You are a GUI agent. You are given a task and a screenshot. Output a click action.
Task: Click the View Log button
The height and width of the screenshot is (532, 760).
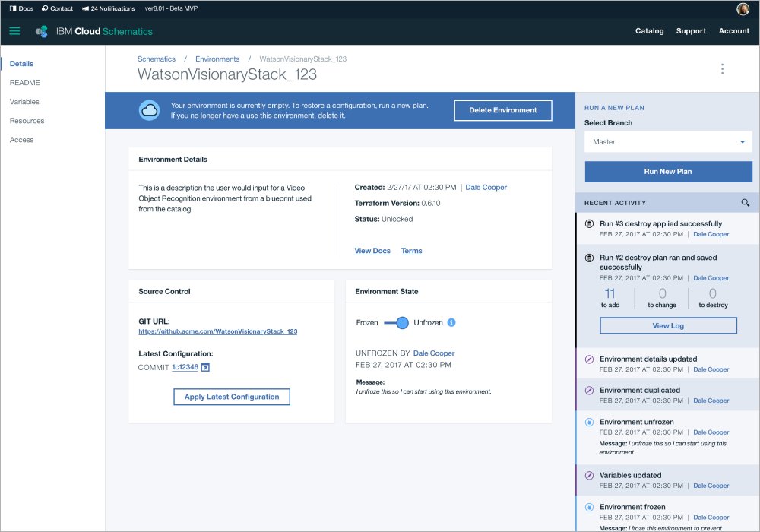tap(668, 325)
